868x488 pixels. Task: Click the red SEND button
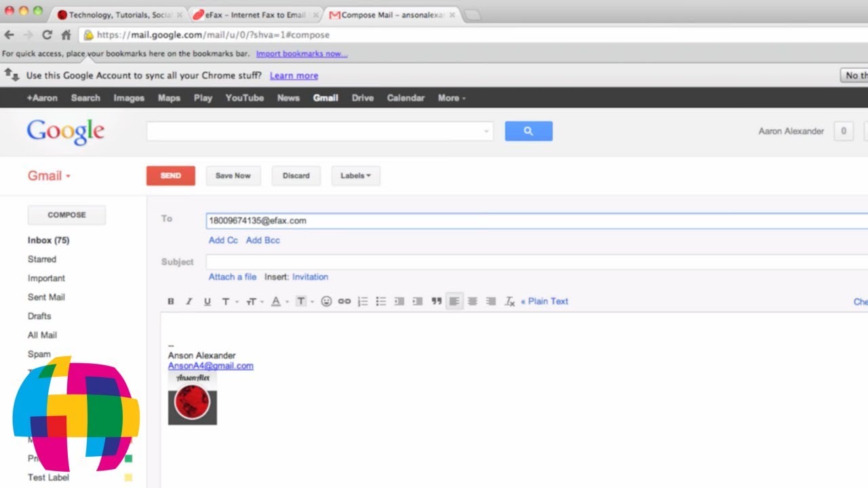click(x=171, y=176)
